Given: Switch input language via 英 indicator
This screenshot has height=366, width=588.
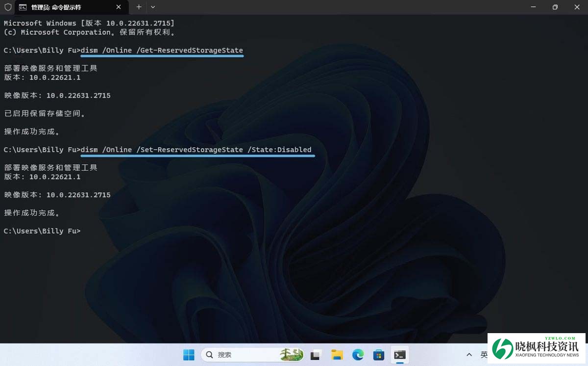Looking at the screenshot, I should pyautogui.click(x=484, y=355).
